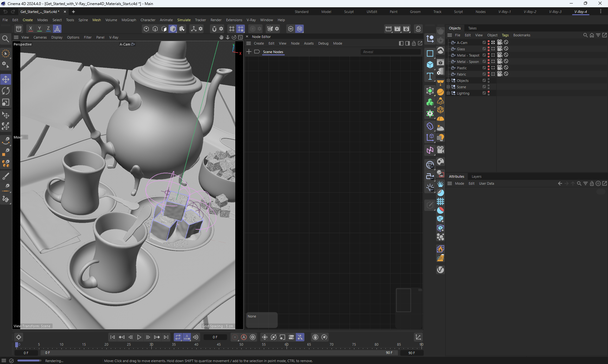
Task: Toggle Lighting visibility dots
Action: click(x=489, y=93)
